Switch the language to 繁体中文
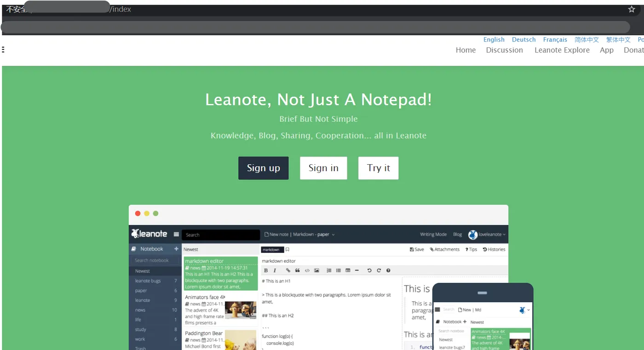Viewport: 644px width, 350px height. [618, 40]
